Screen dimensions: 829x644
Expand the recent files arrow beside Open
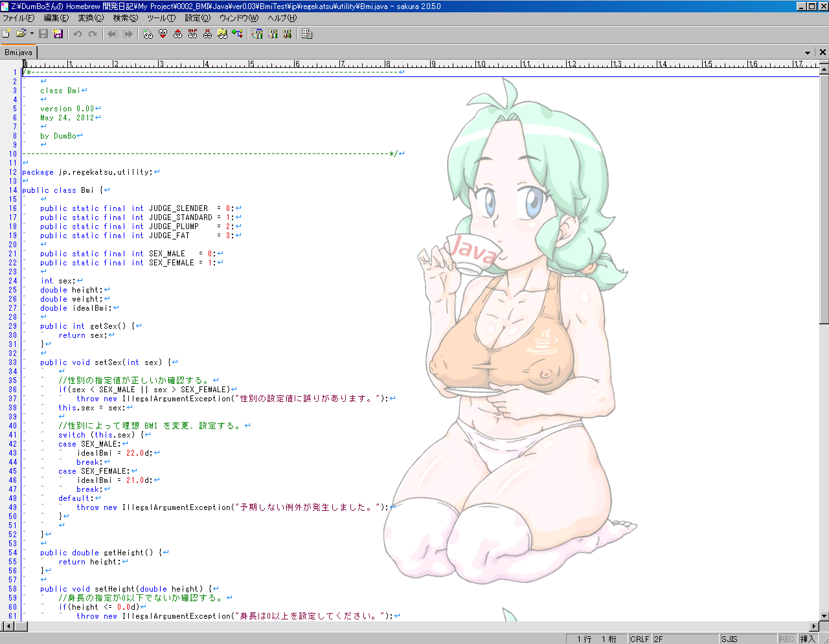pyautogui.click(x=32, y=34)
